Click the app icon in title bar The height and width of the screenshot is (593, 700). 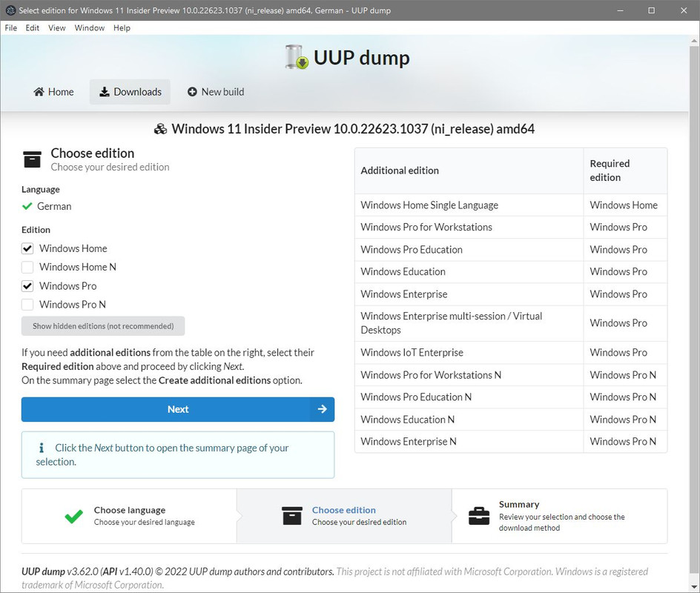[x=10, y=10]
